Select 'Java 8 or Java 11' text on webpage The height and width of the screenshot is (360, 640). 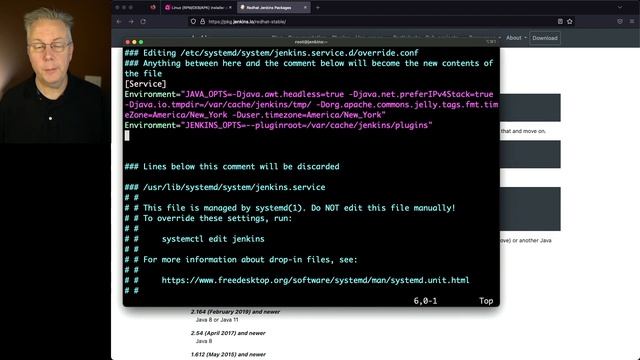pyautogui.click(x=217, y=320)
